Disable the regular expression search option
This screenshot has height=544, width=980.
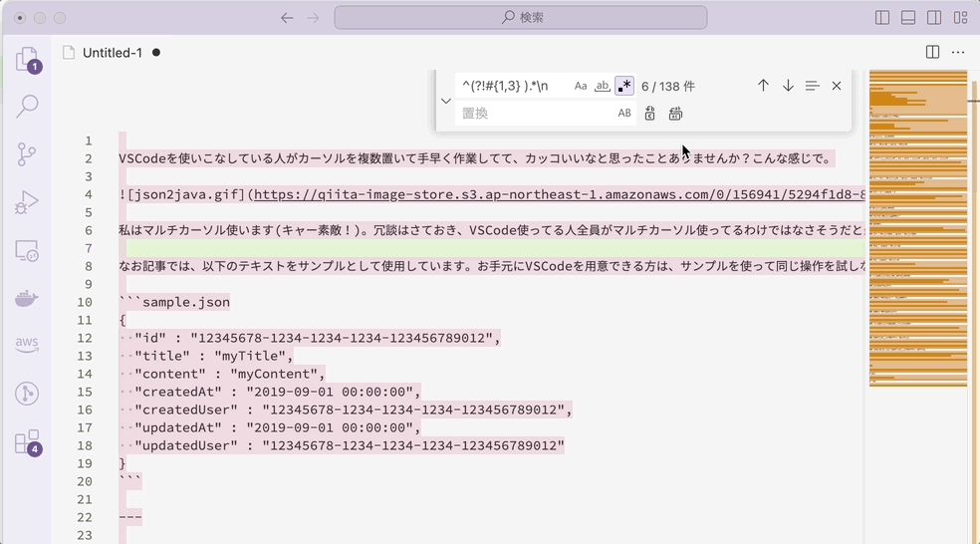click(624, 86)
